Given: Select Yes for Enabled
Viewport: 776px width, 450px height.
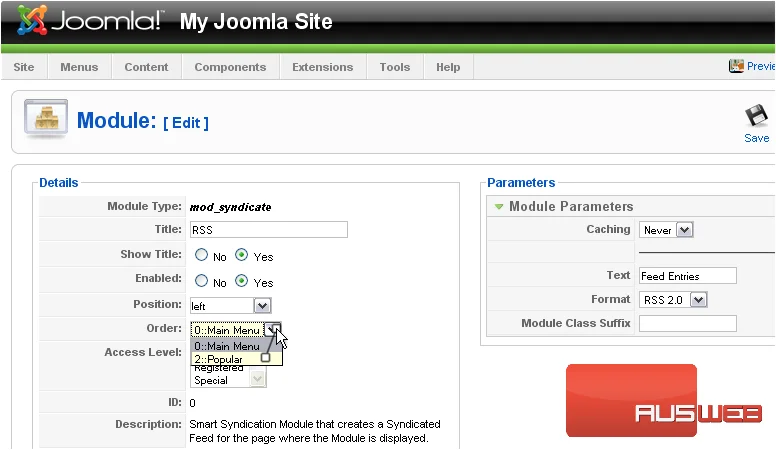Looking at the screenshot, I should pos(242,281).
